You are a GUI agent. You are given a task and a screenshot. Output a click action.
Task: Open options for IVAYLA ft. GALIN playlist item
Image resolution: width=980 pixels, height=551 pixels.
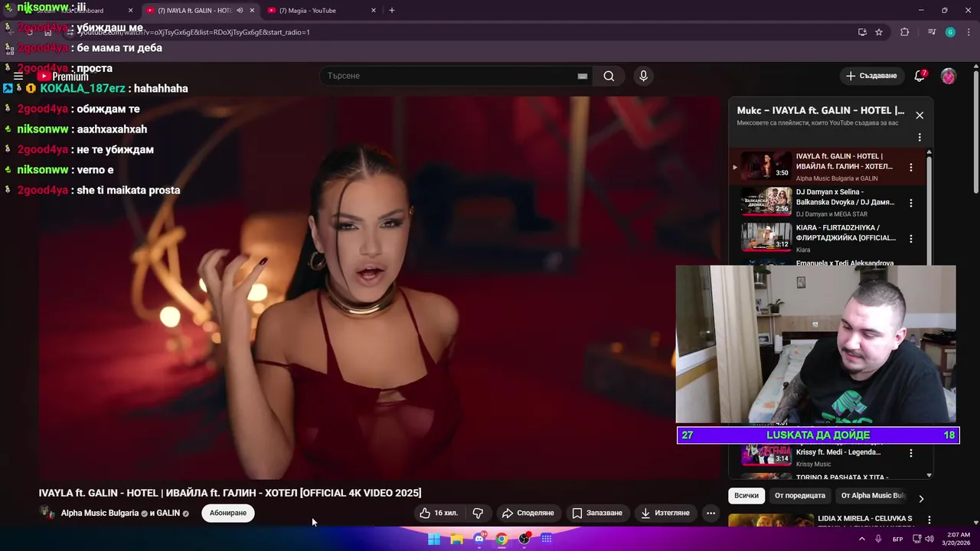(x=911, y=167)
